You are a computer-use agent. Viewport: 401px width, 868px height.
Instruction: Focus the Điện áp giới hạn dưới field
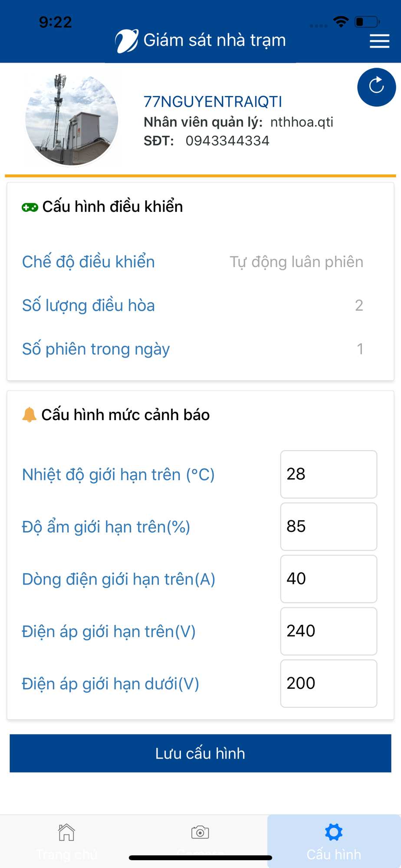(x=329, y=684)
